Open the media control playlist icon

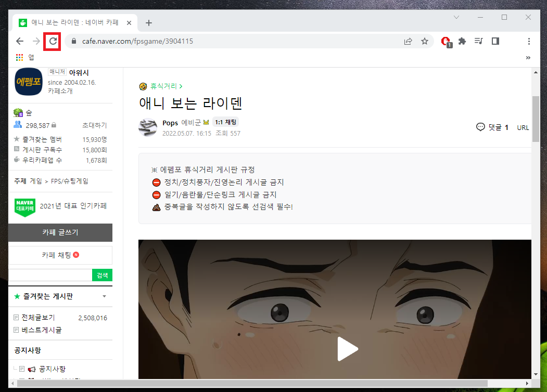[479, 41]
